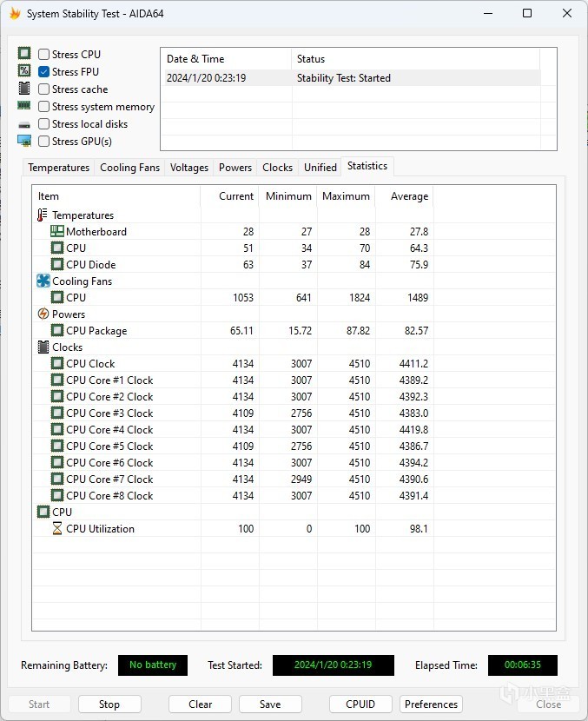Enable the Stress GPU(s) checkbox
588x721 pixels.
pos(43,142)
